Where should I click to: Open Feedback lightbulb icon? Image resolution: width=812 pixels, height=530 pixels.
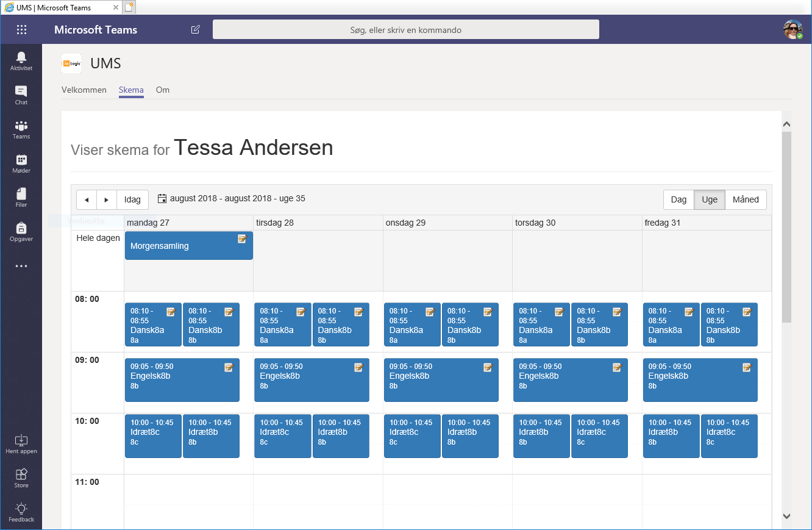point(21,512)
